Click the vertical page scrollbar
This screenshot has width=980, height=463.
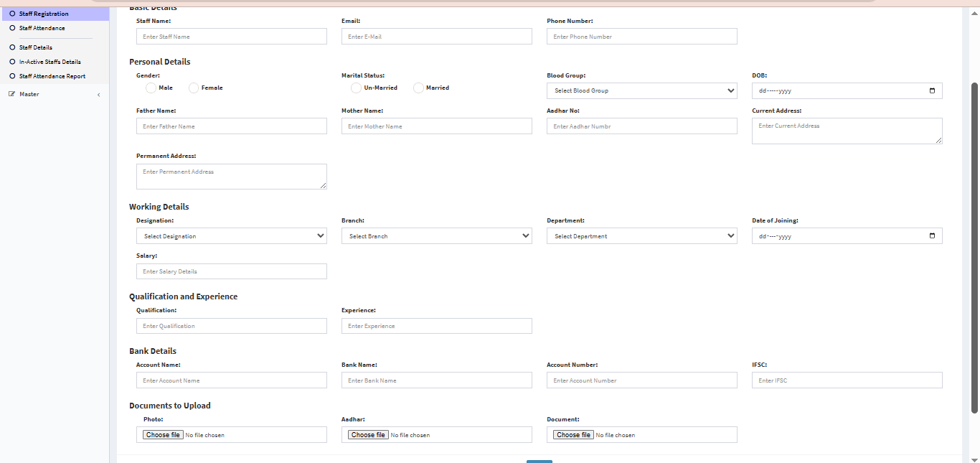pos(974,248)
